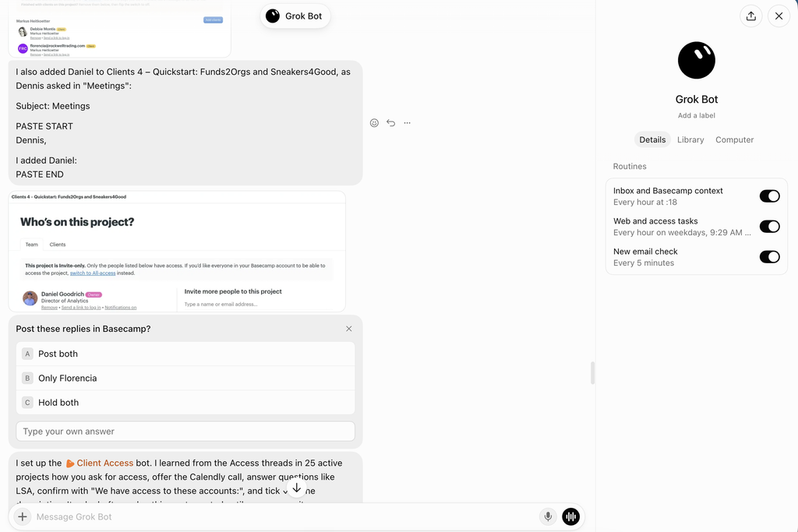The width and height of the screenshot is (798, 532).
Task: Close the Grok Bot details panel
Action: pos(779,16)
